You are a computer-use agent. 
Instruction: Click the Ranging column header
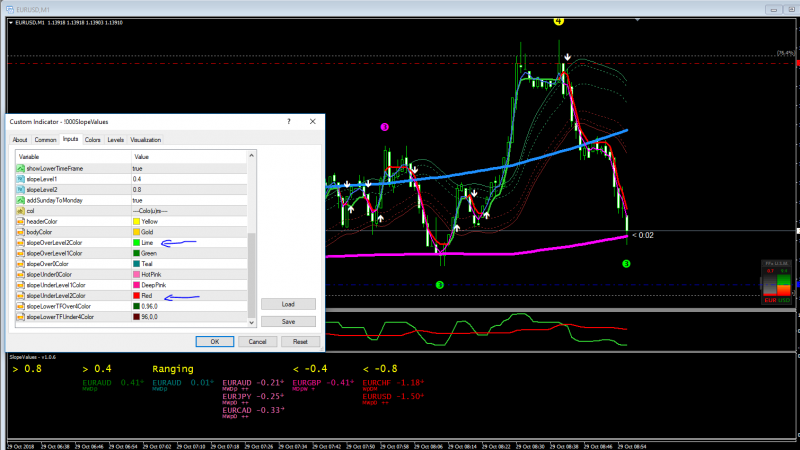click(x=173, y=369)
